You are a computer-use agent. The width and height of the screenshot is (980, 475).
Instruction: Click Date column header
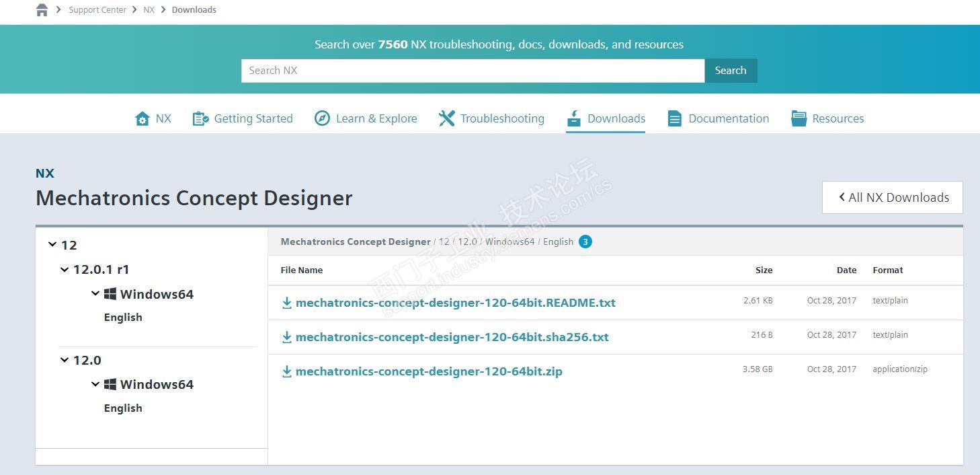[846, 270]
